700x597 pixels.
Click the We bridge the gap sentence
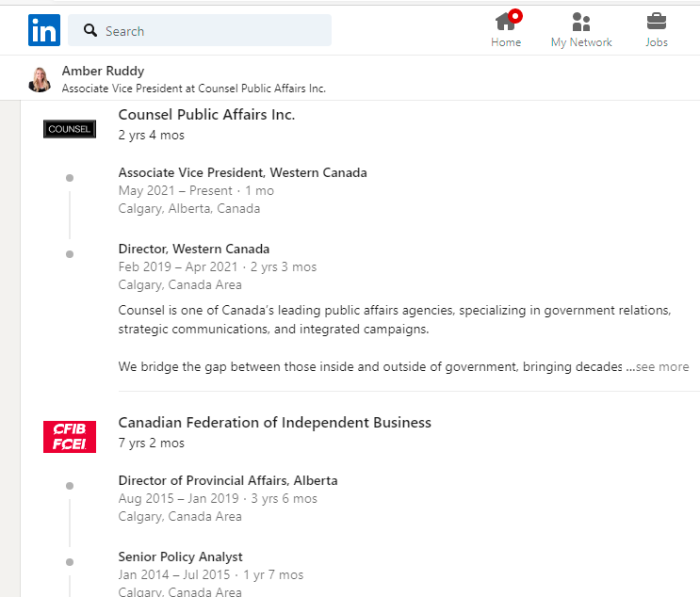370,367
